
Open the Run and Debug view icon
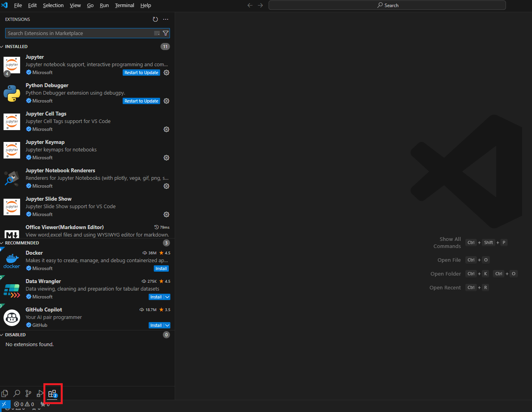pyautogui.click(x=40, y=393)
